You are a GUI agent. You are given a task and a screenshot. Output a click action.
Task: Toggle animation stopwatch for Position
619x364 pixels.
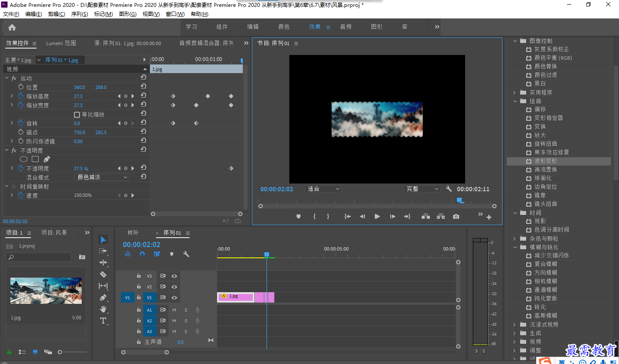(x=21, y=87)
